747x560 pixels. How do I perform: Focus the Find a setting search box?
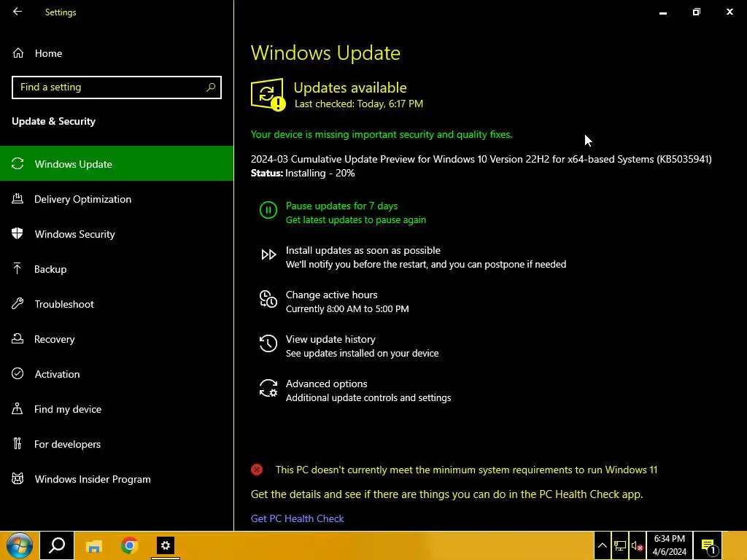coord(117,87)
